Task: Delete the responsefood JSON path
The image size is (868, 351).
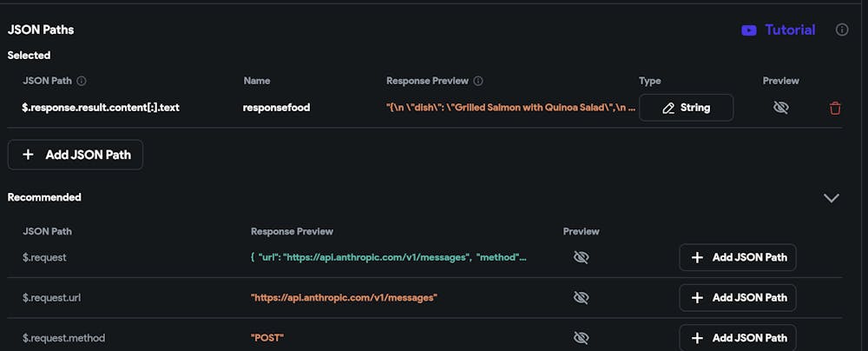Action: 835,108
